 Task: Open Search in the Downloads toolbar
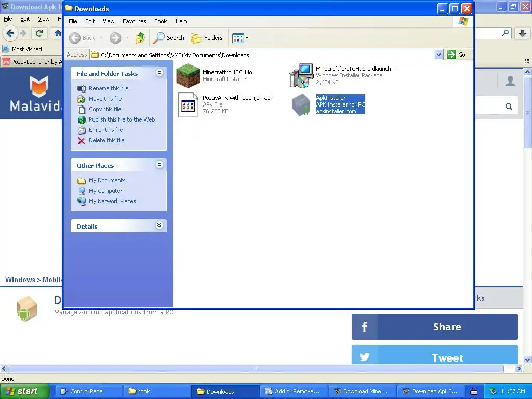coord(169,38)
